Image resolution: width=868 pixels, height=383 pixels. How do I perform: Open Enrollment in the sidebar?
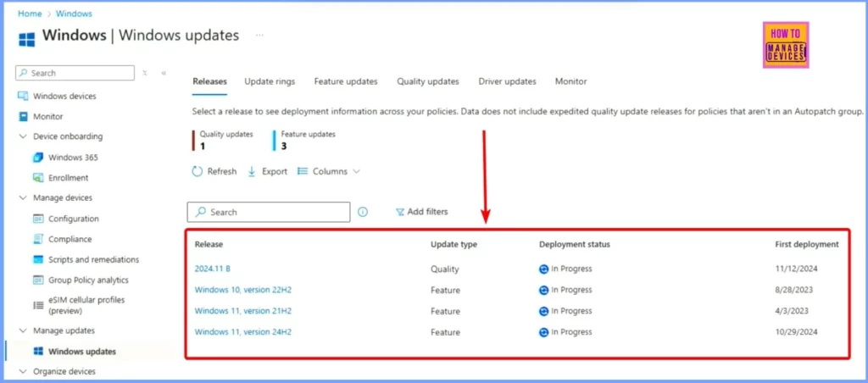tap(69, 178)
